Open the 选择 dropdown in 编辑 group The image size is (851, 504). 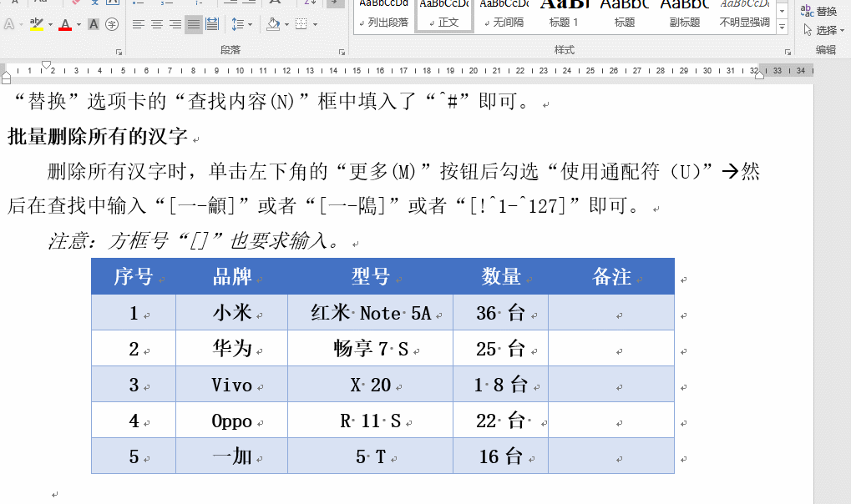pos(824,30)
